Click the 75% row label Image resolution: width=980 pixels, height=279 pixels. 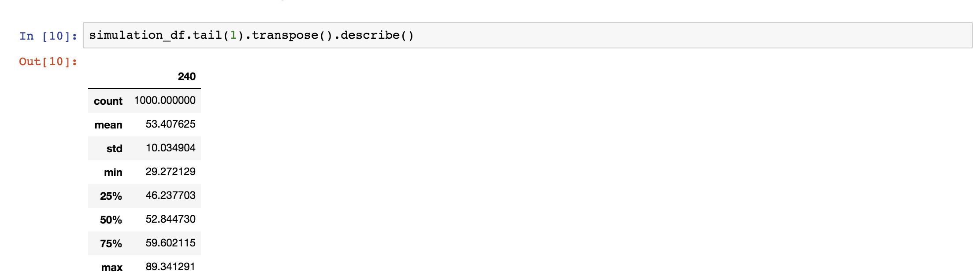[x=111, y=244]
